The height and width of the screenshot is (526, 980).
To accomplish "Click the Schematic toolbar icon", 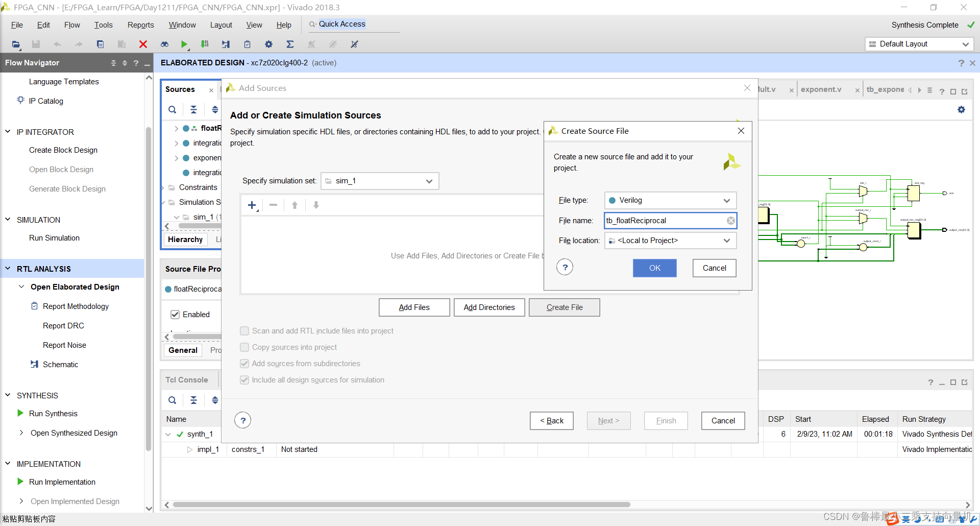I will coord(226,44).
